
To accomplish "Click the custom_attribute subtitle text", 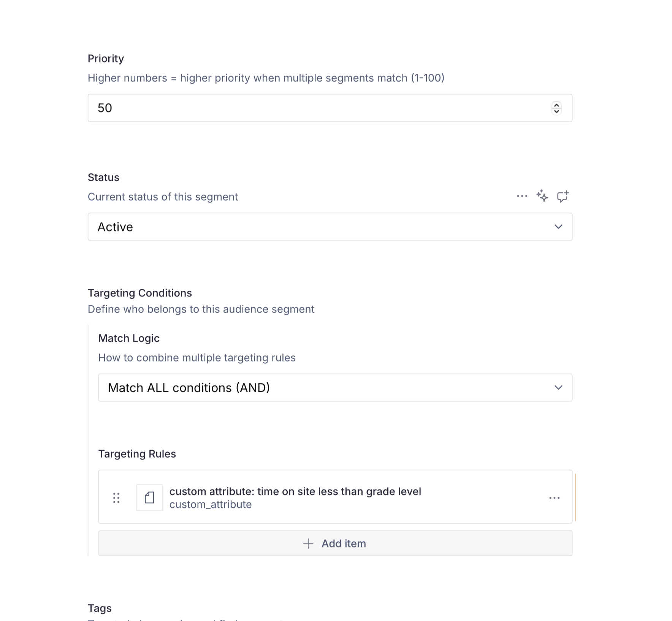I will [211, 504].
